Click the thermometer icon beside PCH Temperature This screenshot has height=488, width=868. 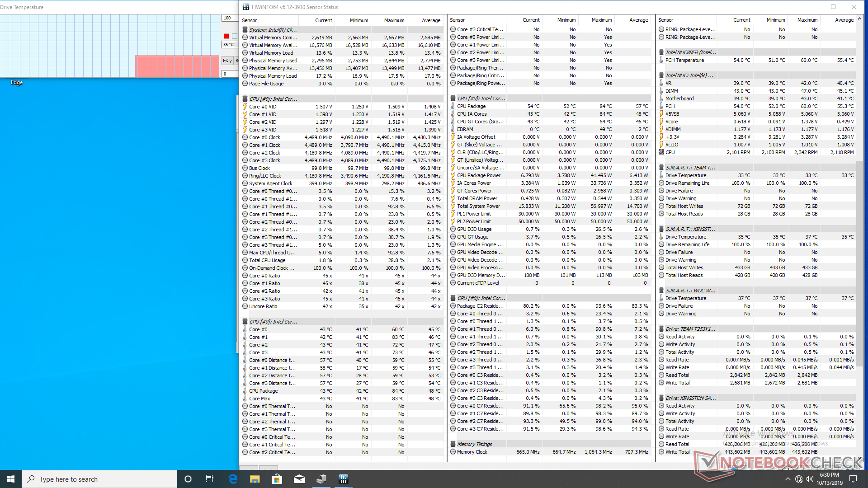point(661,60)
